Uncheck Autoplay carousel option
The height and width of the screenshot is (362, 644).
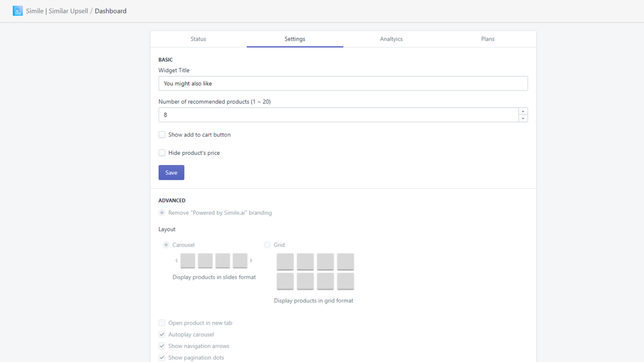point(162,334)
